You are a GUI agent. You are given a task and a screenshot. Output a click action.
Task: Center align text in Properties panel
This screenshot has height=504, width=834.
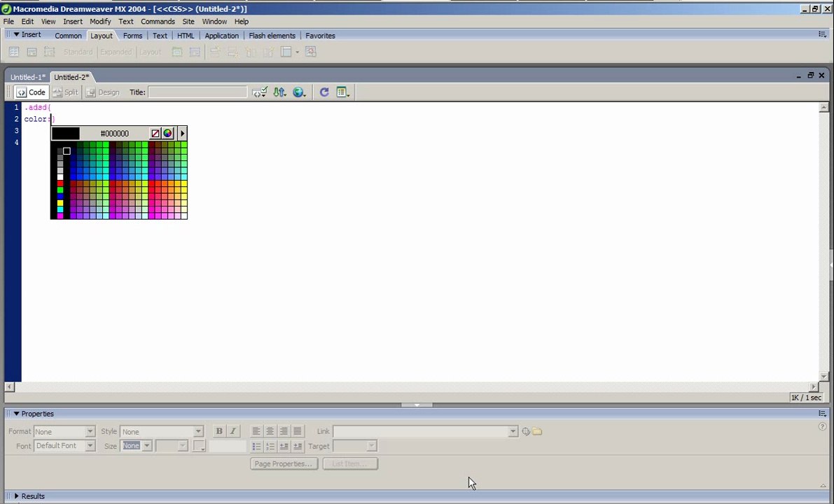point(270,431)
